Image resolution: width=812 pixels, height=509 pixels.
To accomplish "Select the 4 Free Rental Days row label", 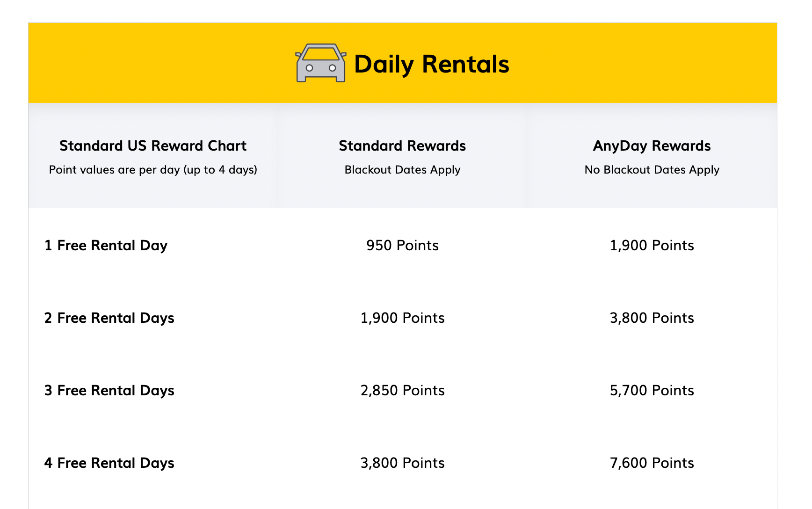I will (109, 463).
